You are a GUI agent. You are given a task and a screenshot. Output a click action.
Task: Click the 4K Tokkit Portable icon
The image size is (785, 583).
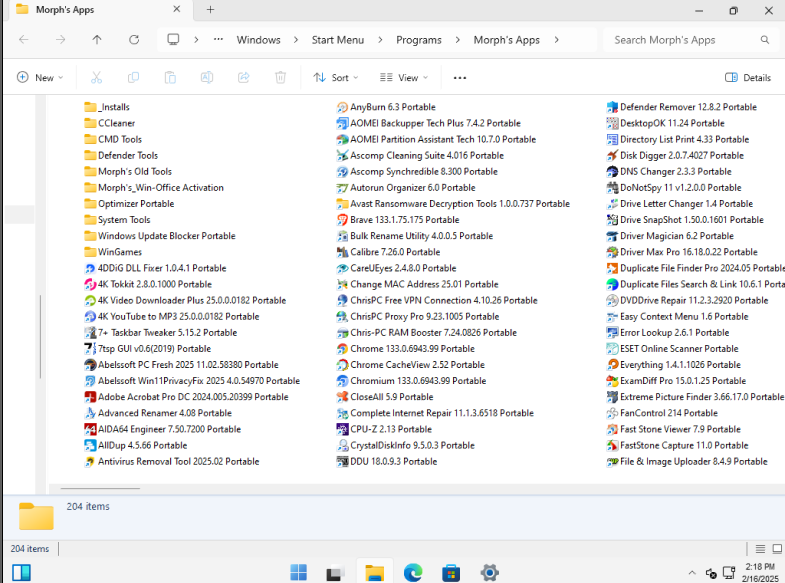[x=90, y=284]
